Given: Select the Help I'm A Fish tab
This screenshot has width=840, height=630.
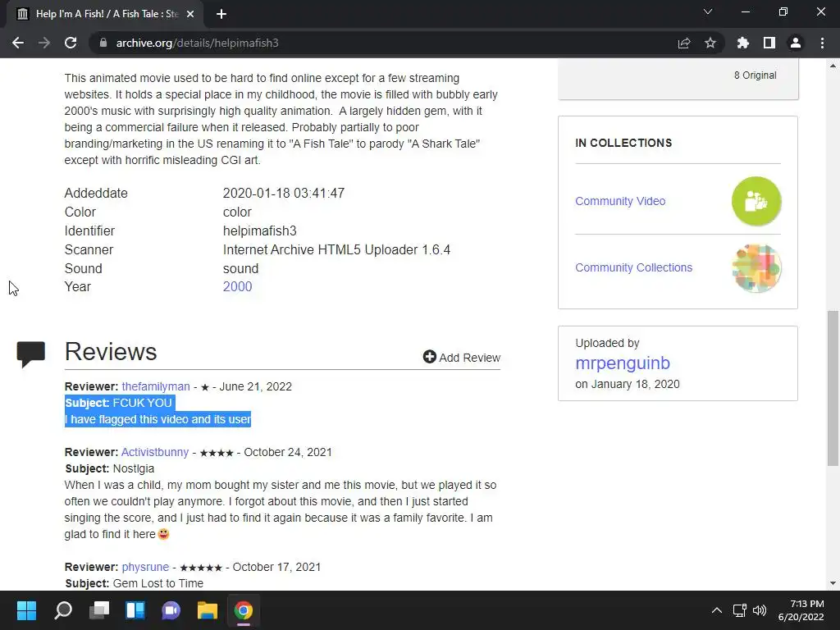Looking at the screenshot, I should 104,14.
